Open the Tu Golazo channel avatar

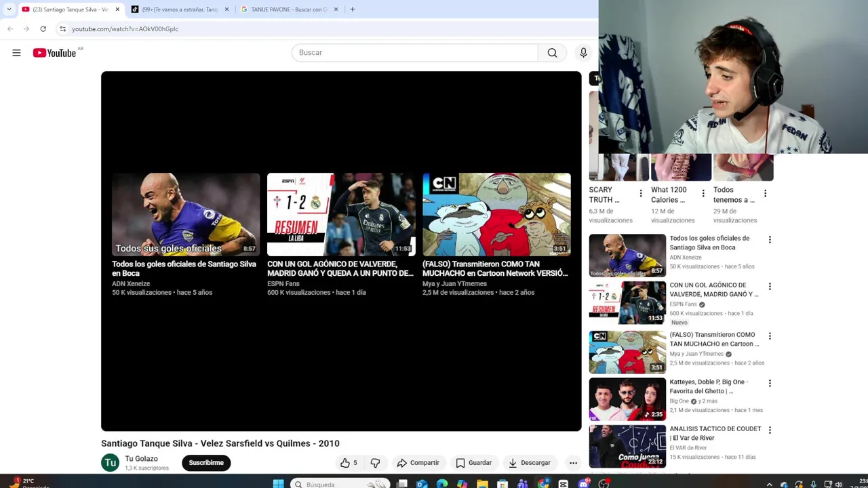pyautogui.click(x=110, y=463)
